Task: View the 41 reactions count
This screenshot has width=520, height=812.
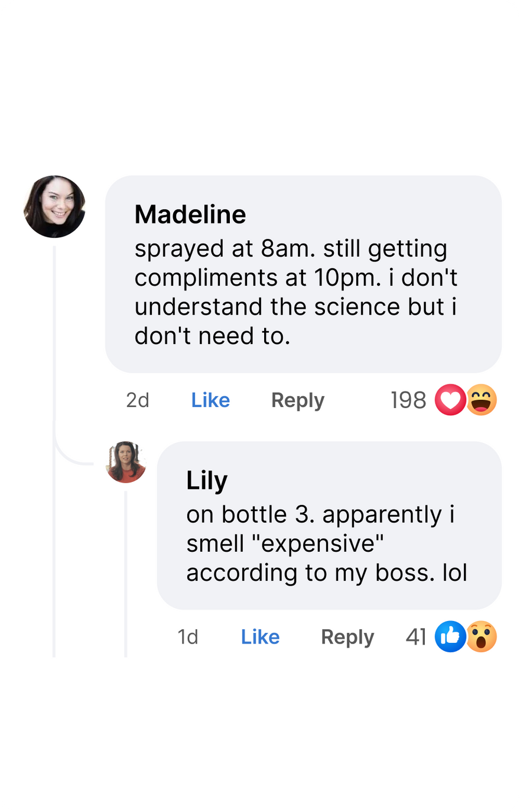Action: coord(416,637)
